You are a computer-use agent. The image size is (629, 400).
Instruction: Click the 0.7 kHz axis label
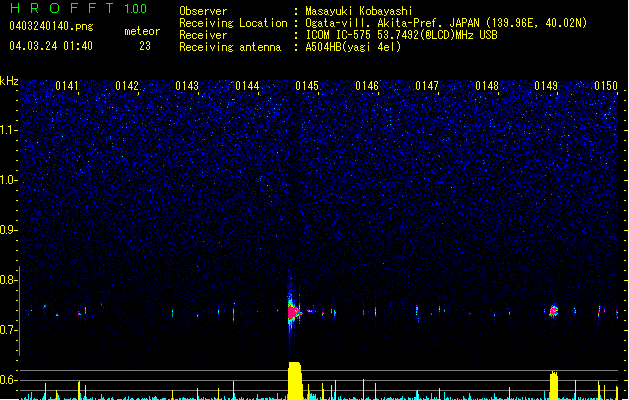click(8, 330)
